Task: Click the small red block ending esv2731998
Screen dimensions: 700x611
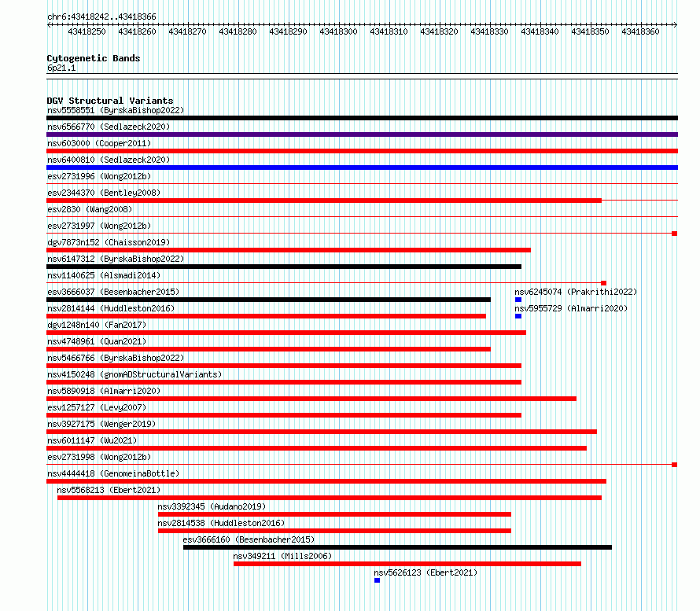Action: (x=675, y=465)
